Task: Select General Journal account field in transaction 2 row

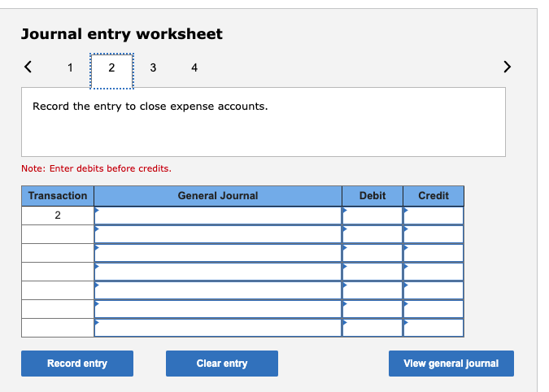Action: tap(218, 216)
